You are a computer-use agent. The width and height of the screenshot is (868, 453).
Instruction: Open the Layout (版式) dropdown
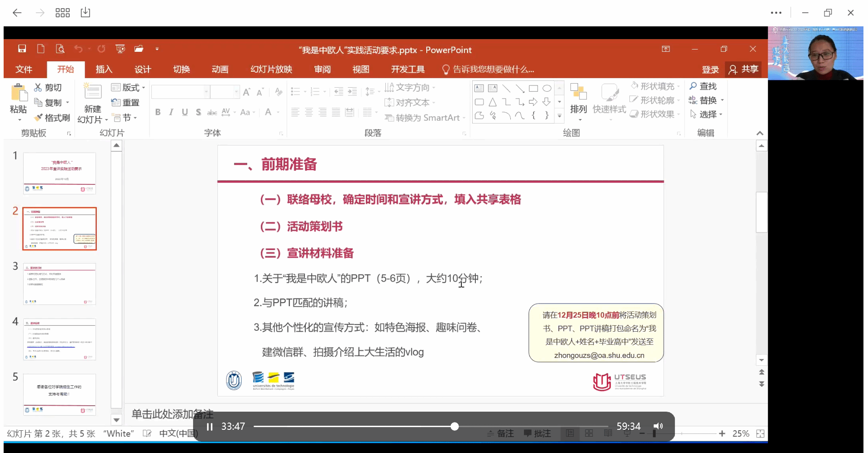pos(128,87)
